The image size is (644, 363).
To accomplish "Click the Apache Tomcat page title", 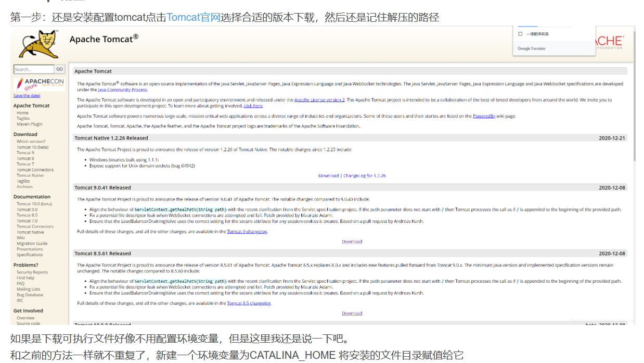I will point(104,39).
